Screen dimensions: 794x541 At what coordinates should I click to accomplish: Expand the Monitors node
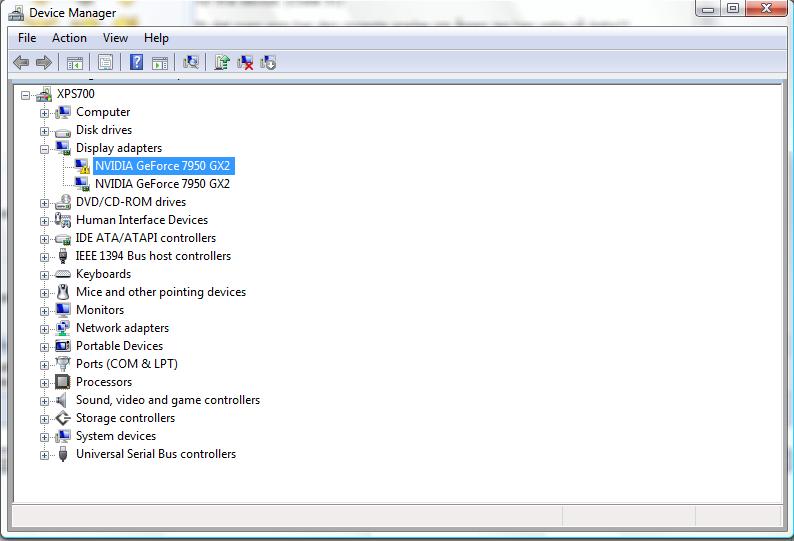pos(45,311)
